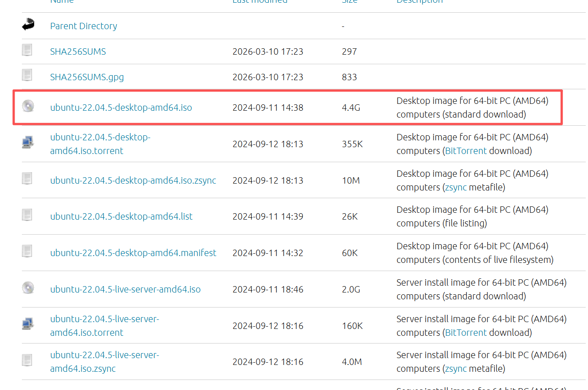
Task: Open the ubuntu-22.04.5-live-server-amd64.iso.zsync link
Action: click(105, 362)
